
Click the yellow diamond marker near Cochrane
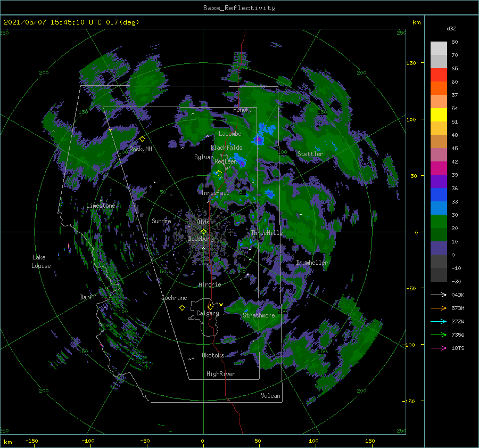point(182,308)
